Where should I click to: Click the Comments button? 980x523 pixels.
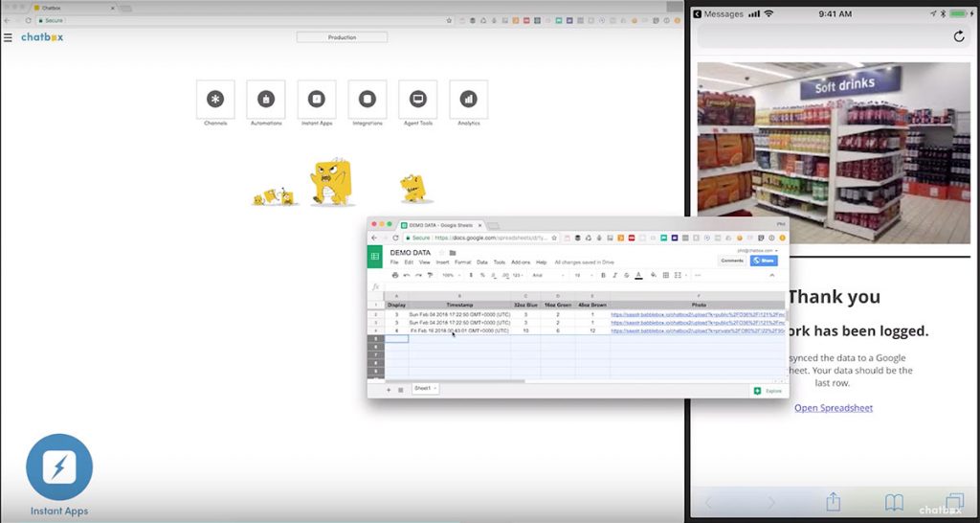[732, 261]
